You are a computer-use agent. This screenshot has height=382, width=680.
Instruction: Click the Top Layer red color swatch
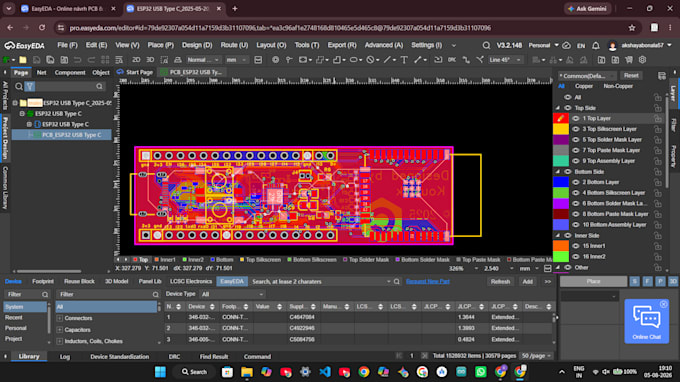click(560, 118)
